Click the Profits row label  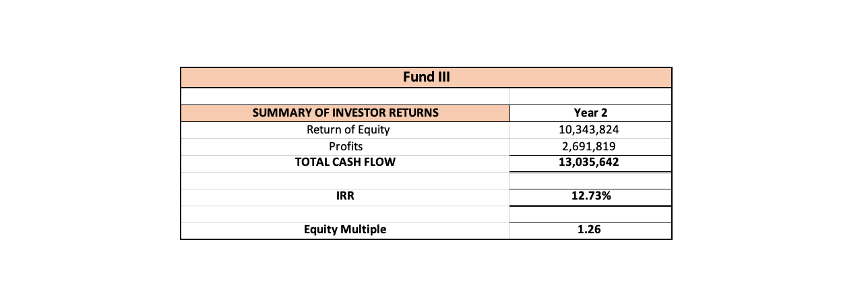point(345,146)
